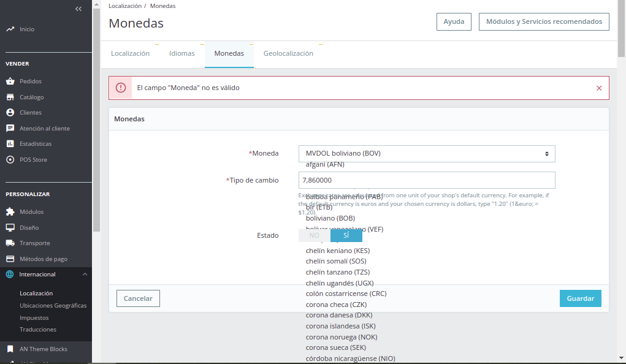Choose corona danesa (DKK) option

(x=339, y=316)
